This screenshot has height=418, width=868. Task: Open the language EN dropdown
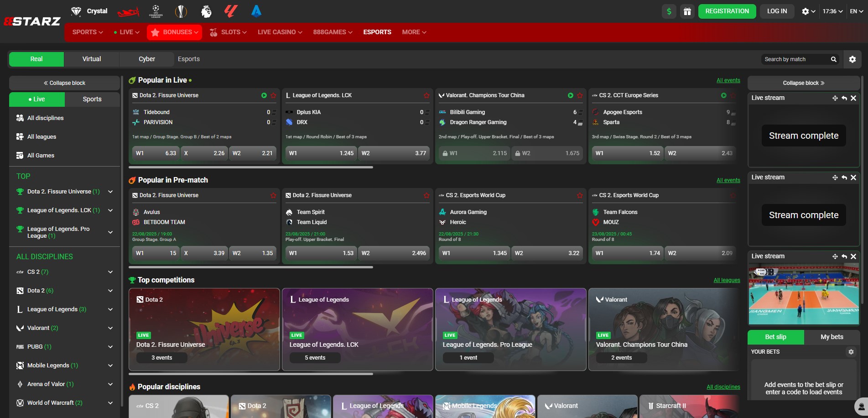click(x=856, y=11)
